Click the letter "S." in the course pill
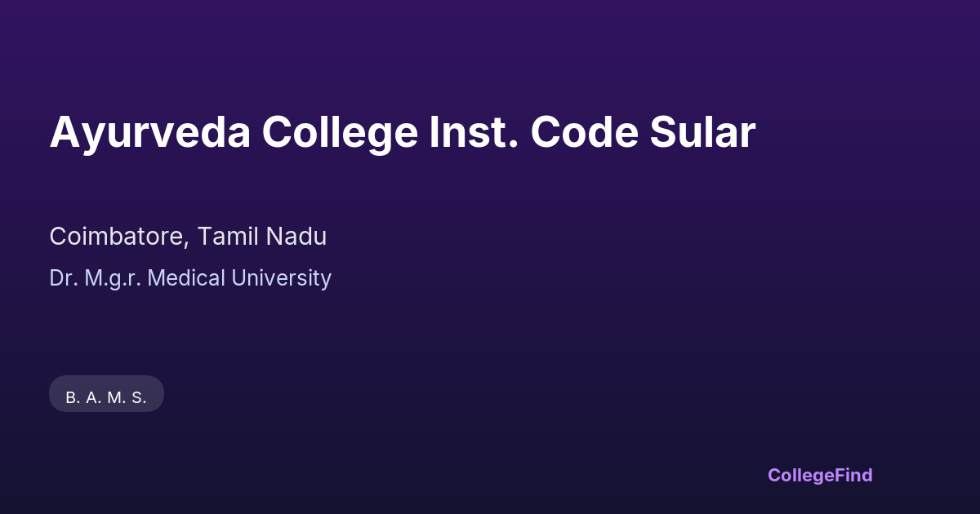 pos(139,398)
